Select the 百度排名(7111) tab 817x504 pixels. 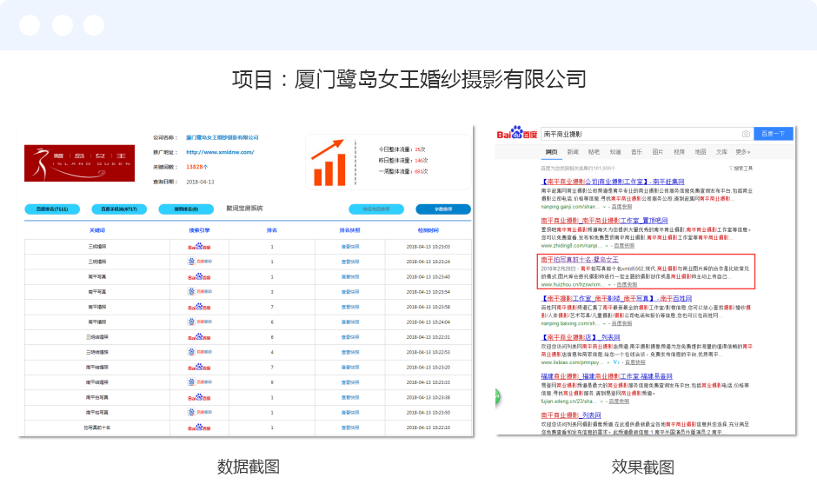(x=52, y=209)
